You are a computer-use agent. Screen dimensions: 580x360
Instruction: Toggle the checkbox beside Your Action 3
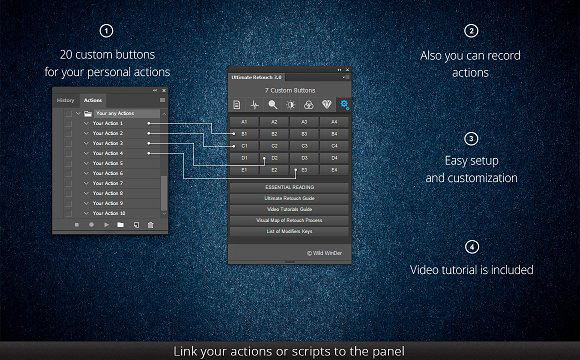68,143
